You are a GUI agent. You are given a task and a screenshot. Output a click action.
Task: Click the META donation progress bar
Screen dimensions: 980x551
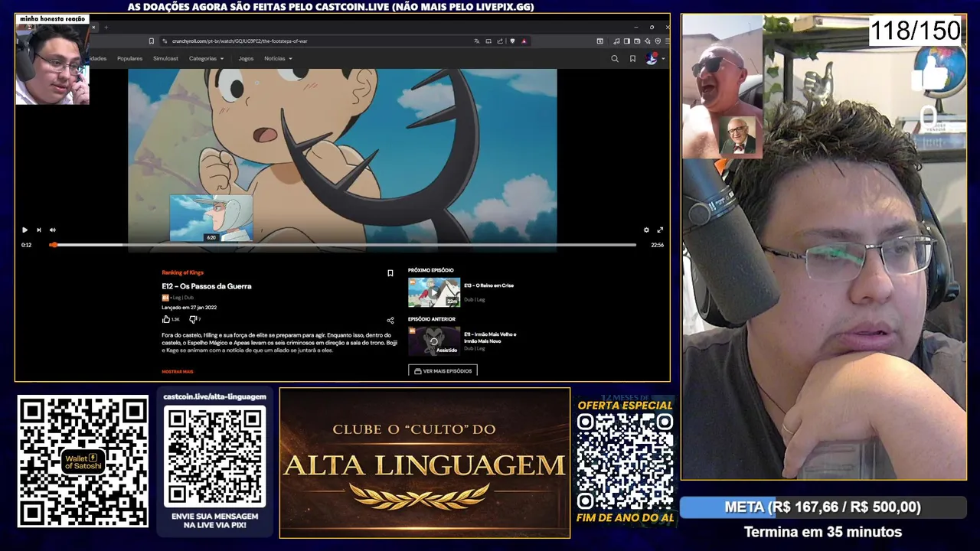(823, 507)
